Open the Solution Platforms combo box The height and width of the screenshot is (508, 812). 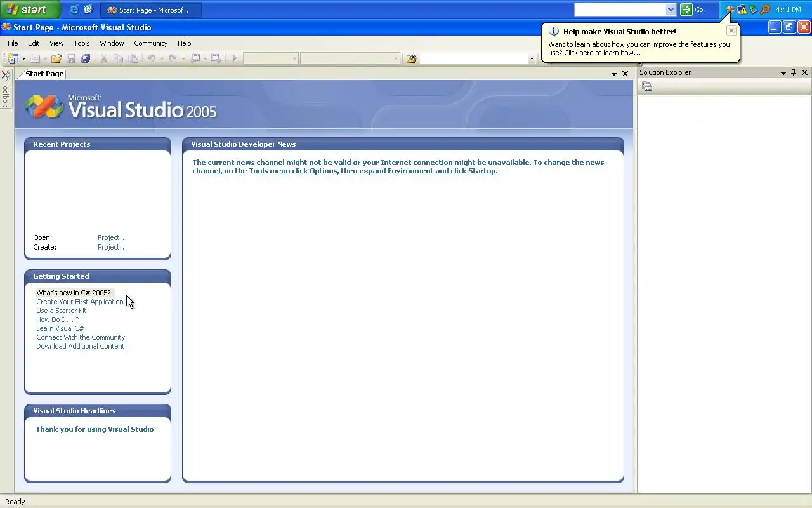350,58
